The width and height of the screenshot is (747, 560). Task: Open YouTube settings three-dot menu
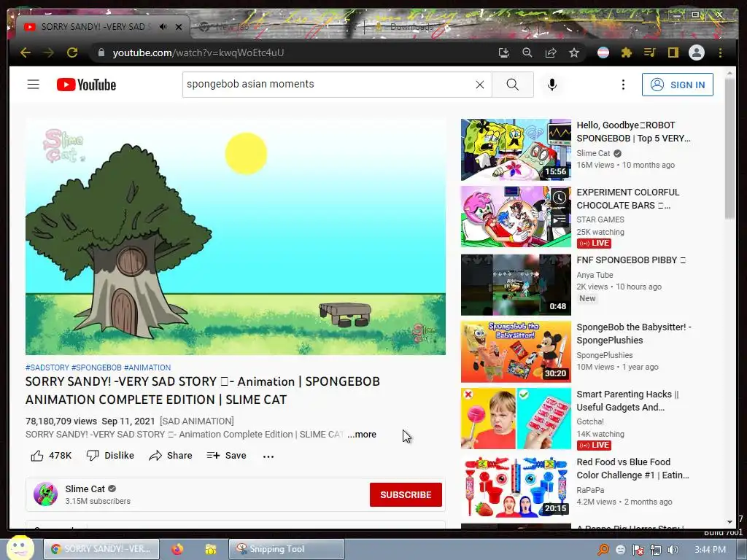pyautogui.click(x=623, y=85)
